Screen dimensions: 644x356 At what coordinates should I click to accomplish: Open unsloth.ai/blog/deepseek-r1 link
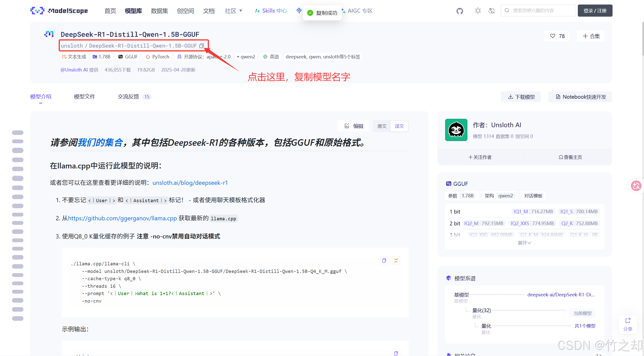(190, 183)
